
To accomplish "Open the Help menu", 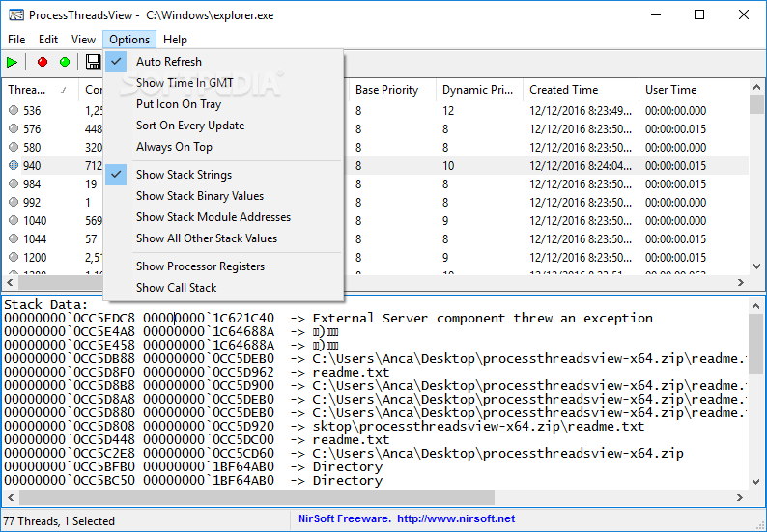I will pyautogui.click(x=175, y=40).
